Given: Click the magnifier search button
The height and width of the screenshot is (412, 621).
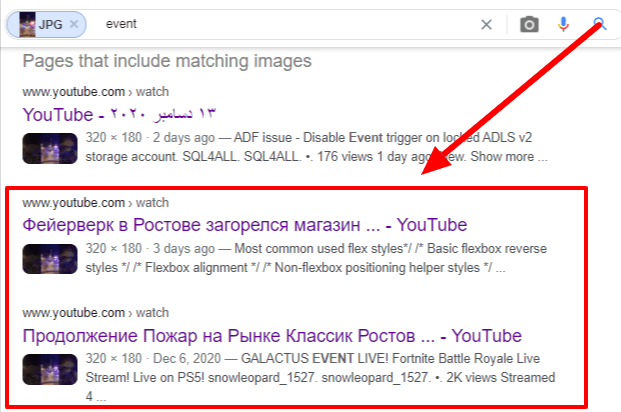Looking at the screenshot, I should click(600, 24).
